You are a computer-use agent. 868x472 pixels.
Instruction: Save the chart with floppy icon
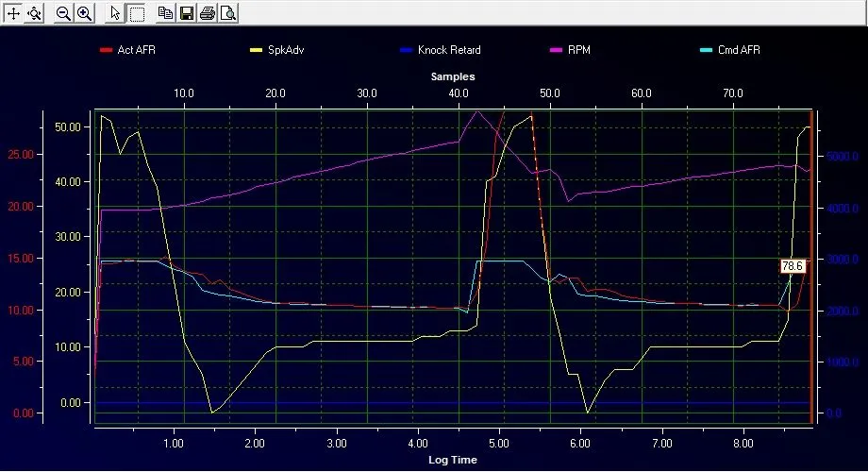[x=187, y=13]
